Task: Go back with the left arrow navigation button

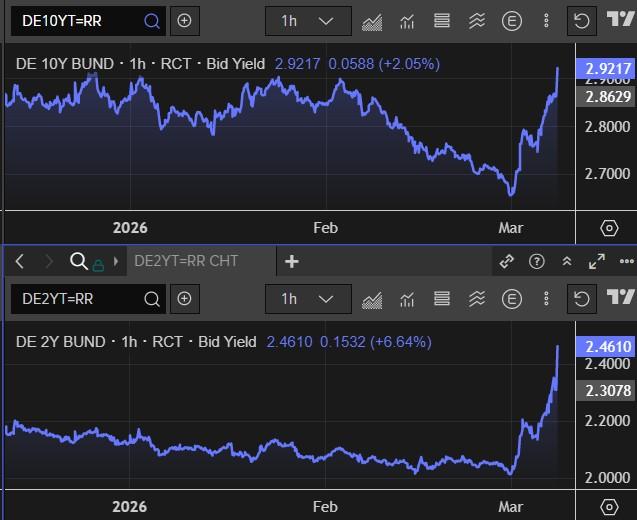Action: (19, 262)
